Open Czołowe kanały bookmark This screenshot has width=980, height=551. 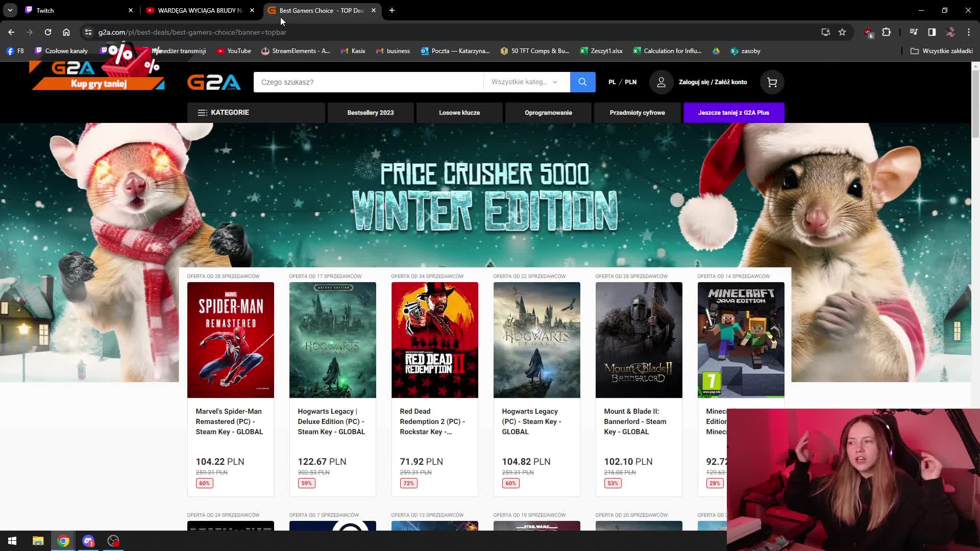click(61, 51)
